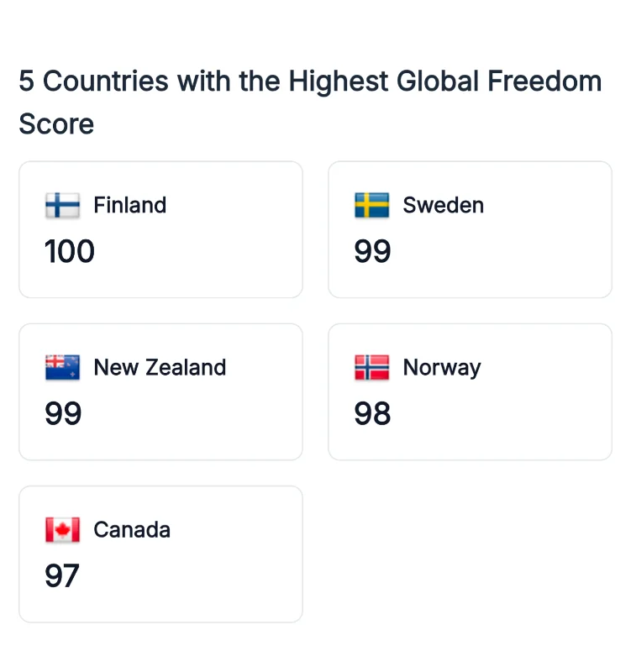631x672 pixels.
Task: Click the Canada flag icon
Action: click(62, 530)
